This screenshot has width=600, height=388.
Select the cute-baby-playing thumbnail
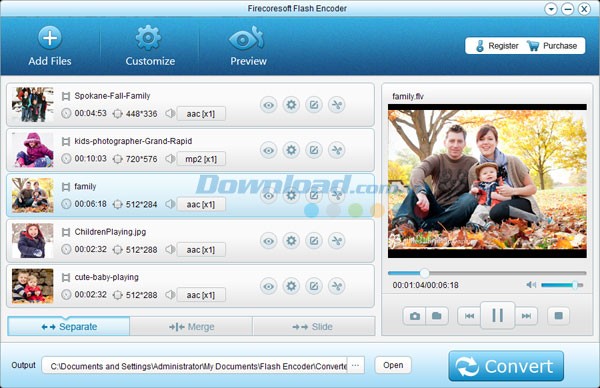tap(33, 286)
